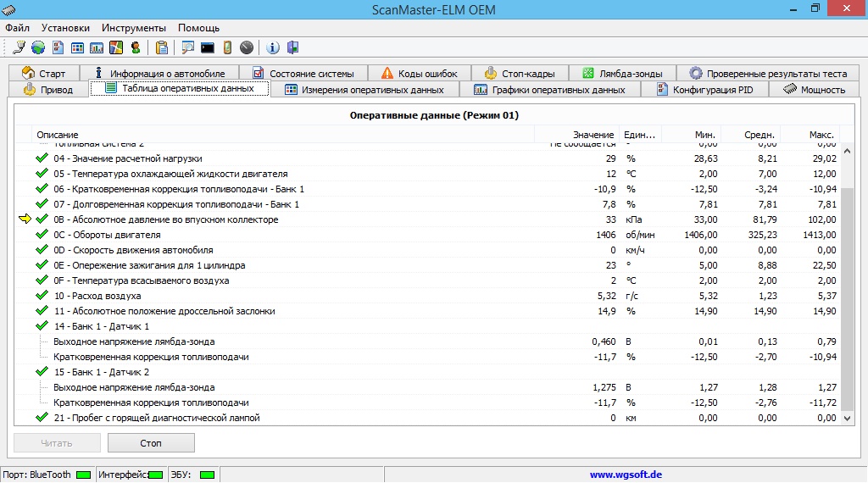The width and height of the screenshot is (868, 483).
Task: Collapse the 15 Банк 1 - Датчик 2 group
Action: click(42, 372)
